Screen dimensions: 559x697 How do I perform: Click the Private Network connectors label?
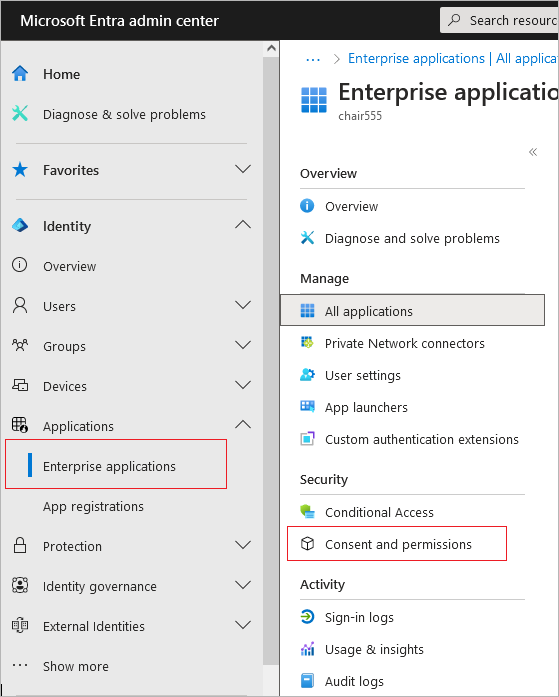[404, 344]
